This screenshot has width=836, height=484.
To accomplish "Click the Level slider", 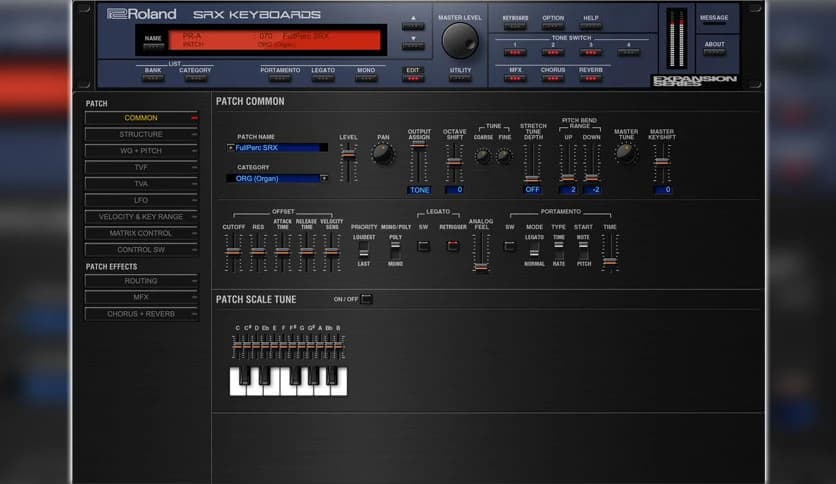I will click(x=348, y=163).
